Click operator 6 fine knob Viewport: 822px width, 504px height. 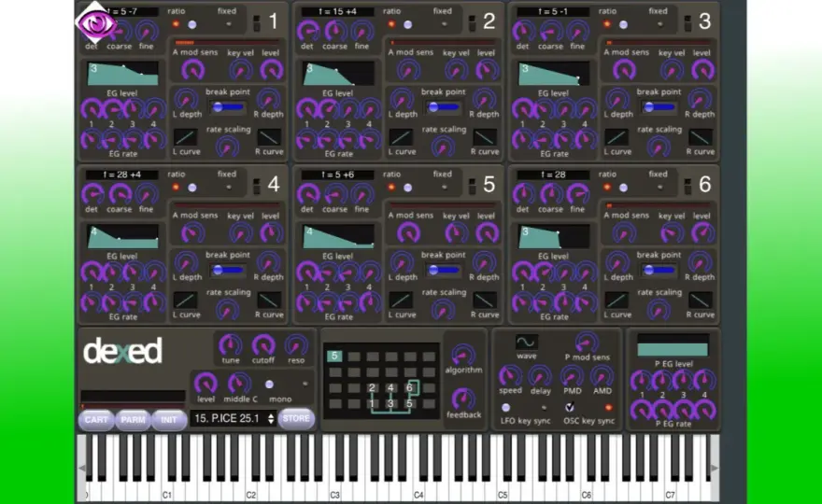click(577, 194)
